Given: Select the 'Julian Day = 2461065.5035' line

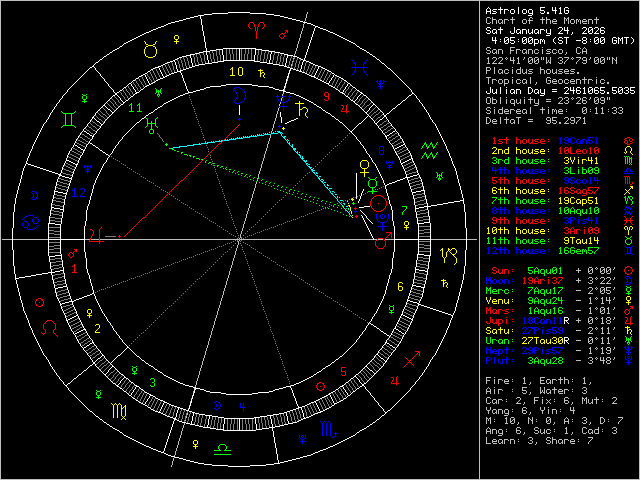Looking at the screenshot, I should click(x=560, y=91).
